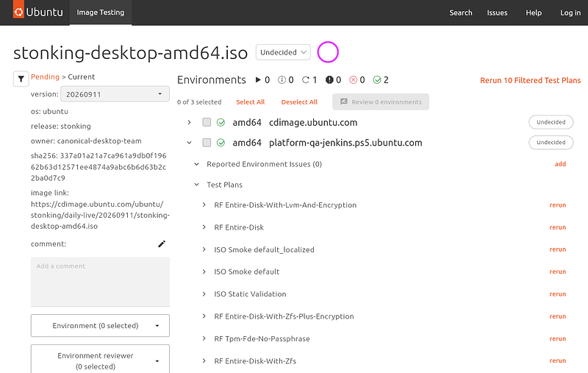Rerun the RF Entire-Disk-With-Zfs plan
The height and width of the screenshot is (373, 588).
[x=558, y=360]
